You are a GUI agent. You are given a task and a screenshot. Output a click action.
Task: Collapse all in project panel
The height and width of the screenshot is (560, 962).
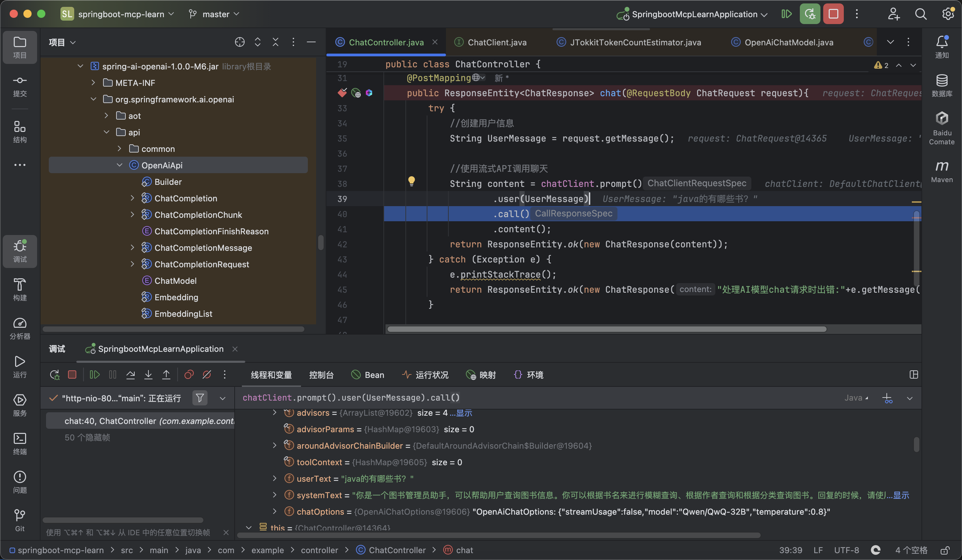pos(276,42)
